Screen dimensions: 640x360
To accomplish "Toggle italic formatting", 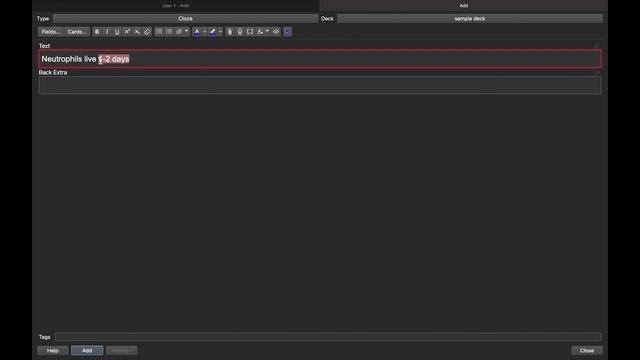I will click(x=107, y=32).
